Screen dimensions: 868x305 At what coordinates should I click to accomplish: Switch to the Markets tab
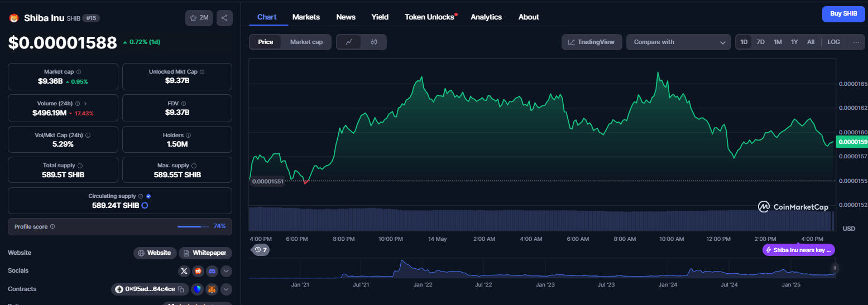pos(306,17)
